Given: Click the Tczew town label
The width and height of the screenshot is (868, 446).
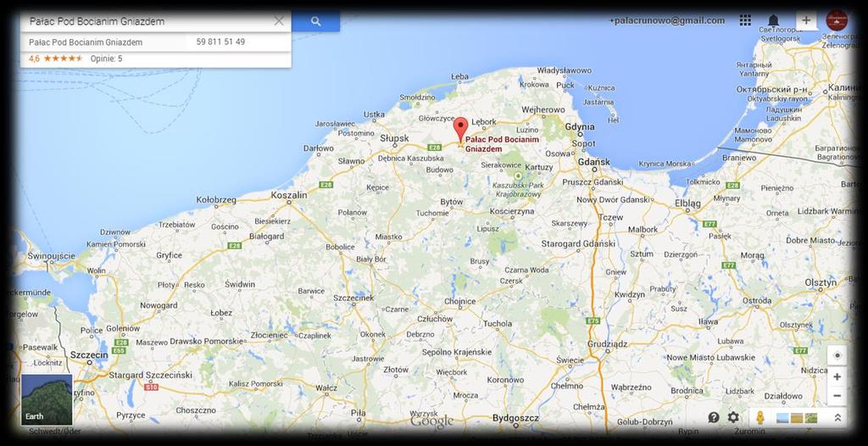Looking at the screenshot, I should click(x=610, y=218).
